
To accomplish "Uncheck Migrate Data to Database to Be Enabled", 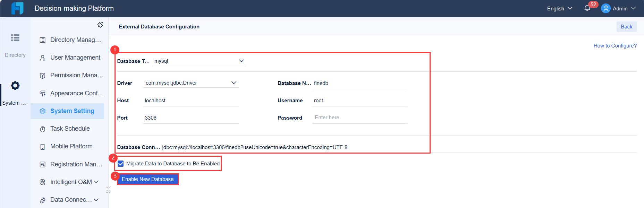I will 121,164.
